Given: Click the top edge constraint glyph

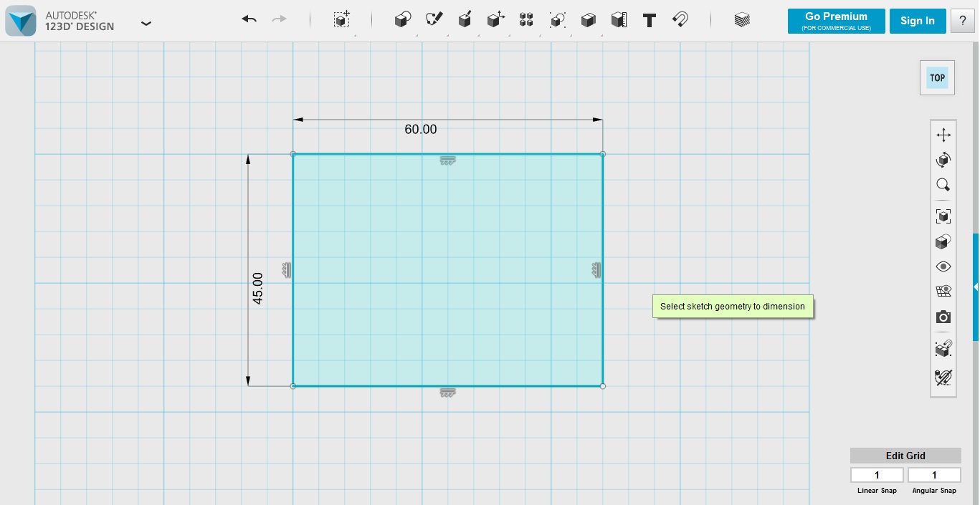Looking at the screenshot, I should 448,161.
